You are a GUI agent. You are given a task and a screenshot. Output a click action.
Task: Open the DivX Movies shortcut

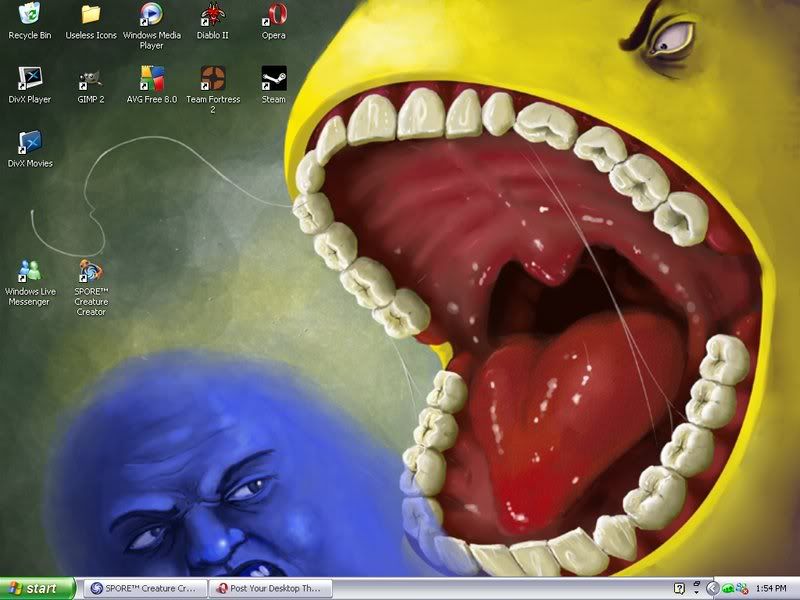click(x=30, y=143)
